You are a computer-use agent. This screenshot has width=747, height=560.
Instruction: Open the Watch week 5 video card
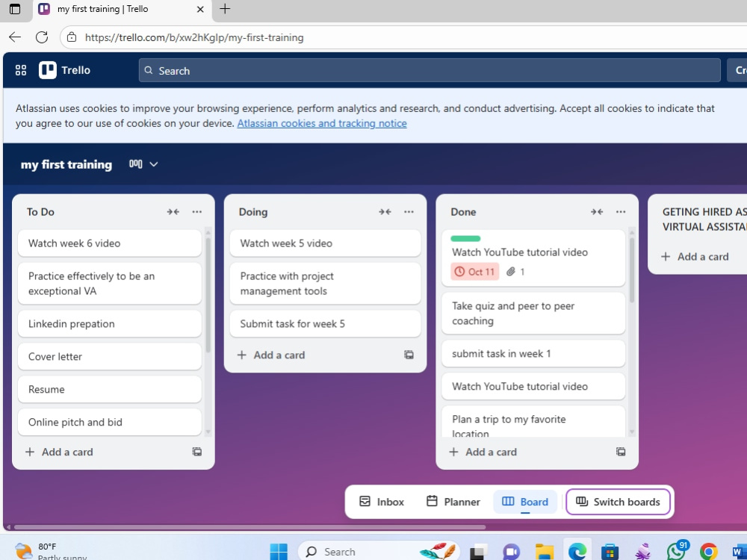(326, 243)
